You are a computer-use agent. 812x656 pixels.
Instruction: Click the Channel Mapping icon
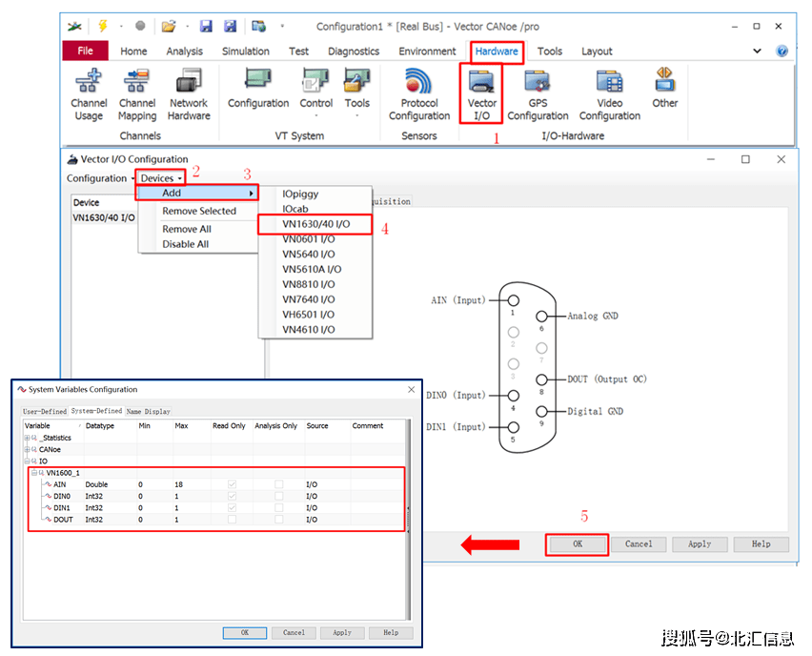tap(137, 95)
